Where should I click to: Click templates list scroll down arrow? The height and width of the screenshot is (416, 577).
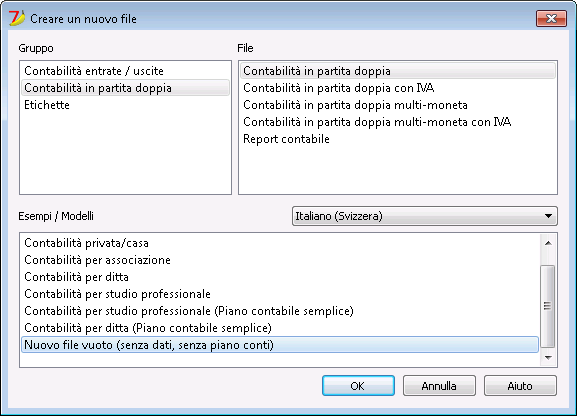coord(548,357)
